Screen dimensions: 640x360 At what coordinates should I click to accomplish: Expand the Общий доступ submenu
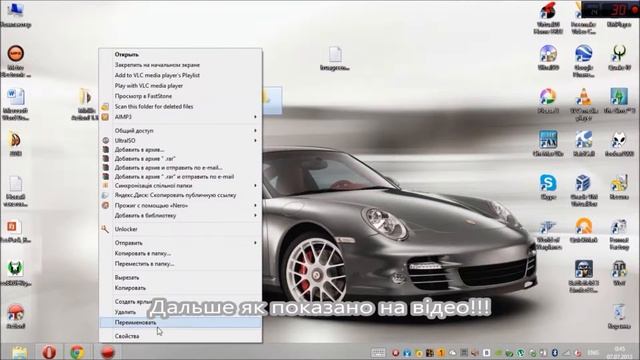pyautogui.click(x=180, y=131)
